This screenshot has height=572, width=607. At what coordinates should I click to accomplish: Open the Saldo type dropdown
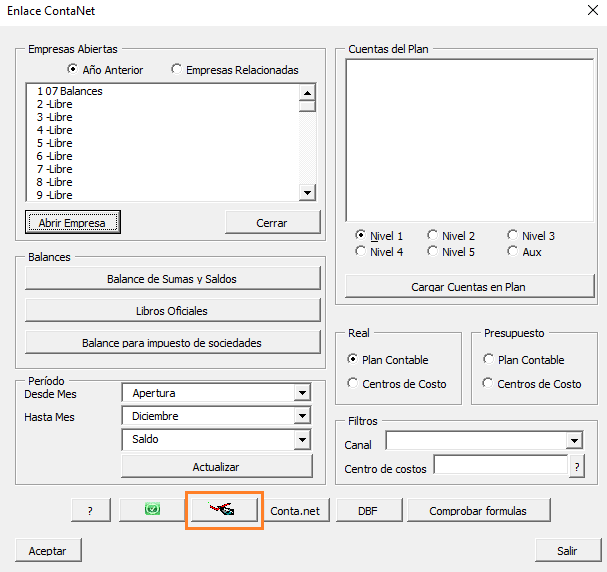302,440
